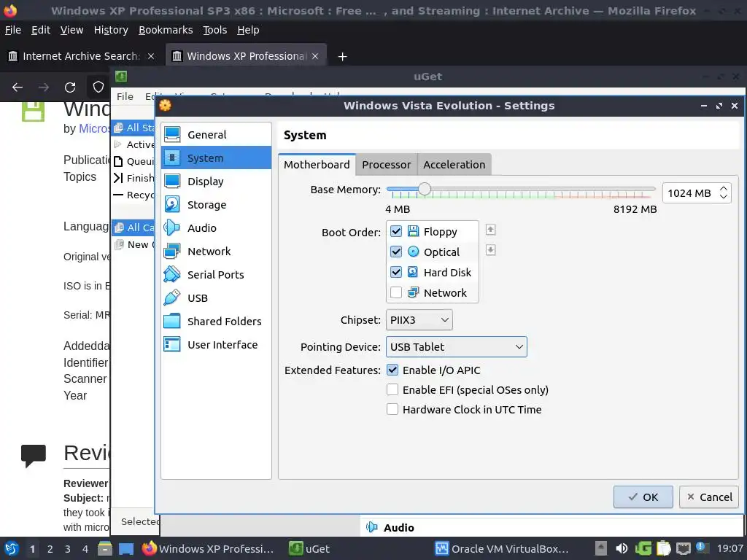Select the System settings category

pyautogui.click(x=216, y=158)
